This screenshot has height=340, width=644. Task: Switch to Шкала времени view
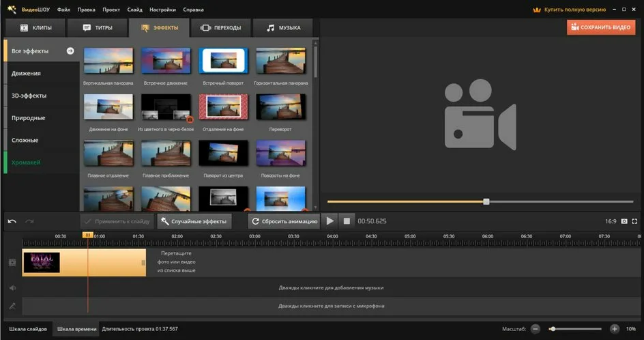pos(76,329)
